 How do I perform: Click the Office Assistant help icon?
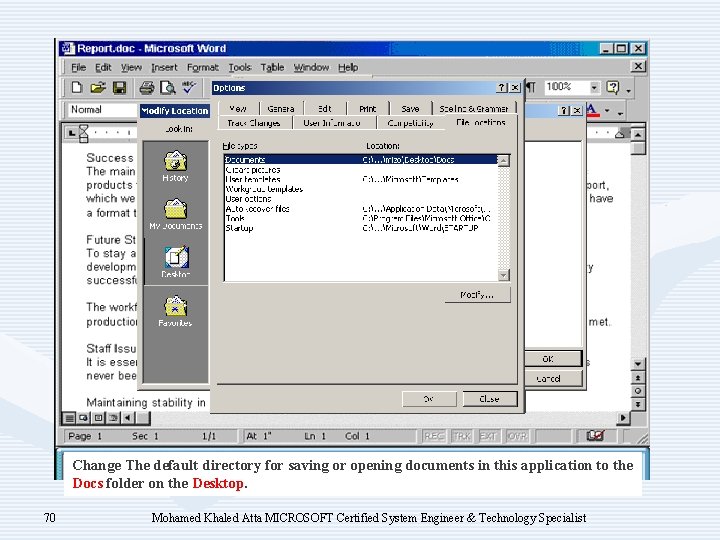(613, 87)
